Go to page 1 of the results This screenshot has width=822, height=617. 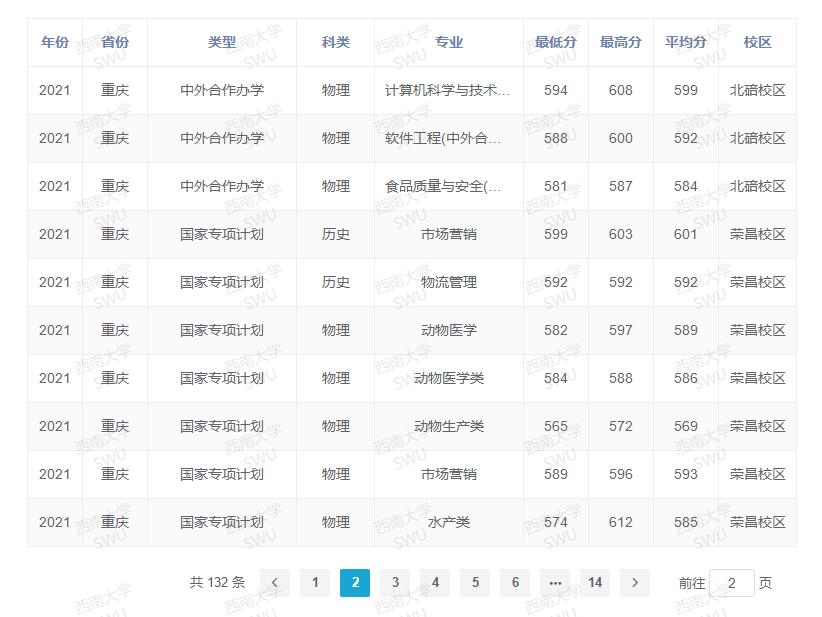[x=316, y=582]
